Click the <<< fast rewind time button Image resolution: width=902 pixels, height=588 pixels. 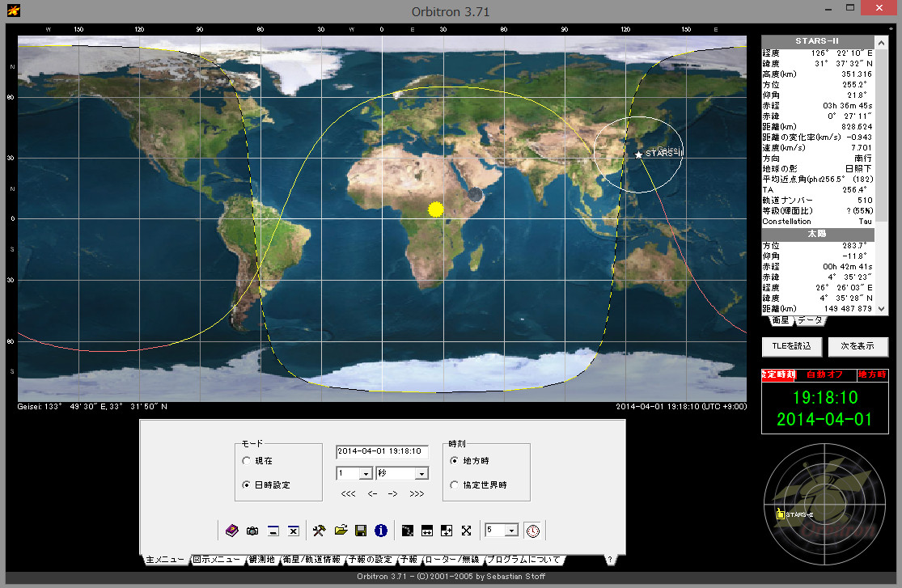(348, 493)
